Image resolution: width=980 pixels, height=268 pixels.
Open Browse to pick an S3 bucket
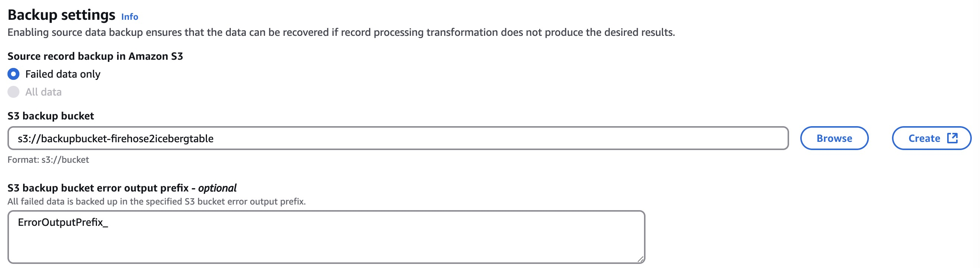coord(834,138)
